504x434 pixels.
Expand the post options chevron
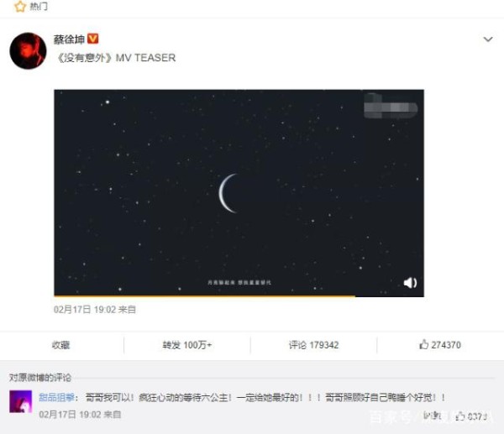click(x=488, y=39)
